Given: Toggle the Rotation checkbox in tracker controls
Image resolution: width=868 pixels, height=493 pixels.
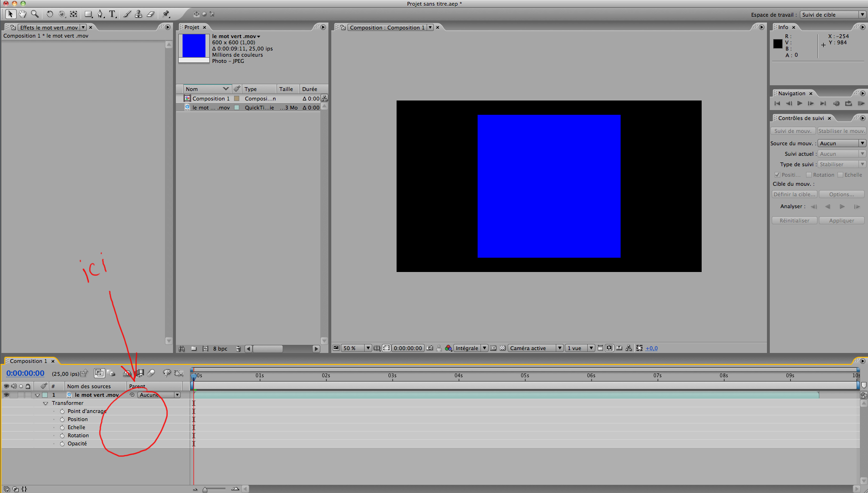Looking at the screenshot, I should (x=809, y=175).
